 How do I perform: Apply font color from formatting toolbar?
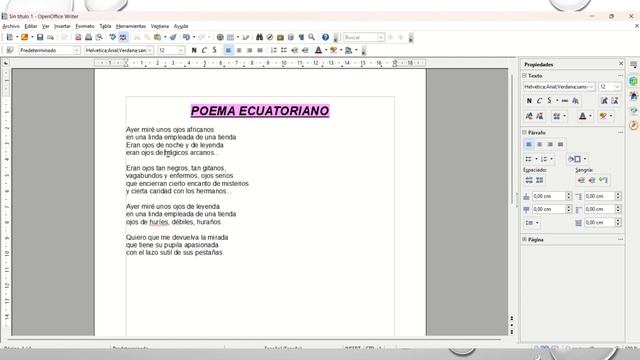pyautogui.click(x=318, y=50)
